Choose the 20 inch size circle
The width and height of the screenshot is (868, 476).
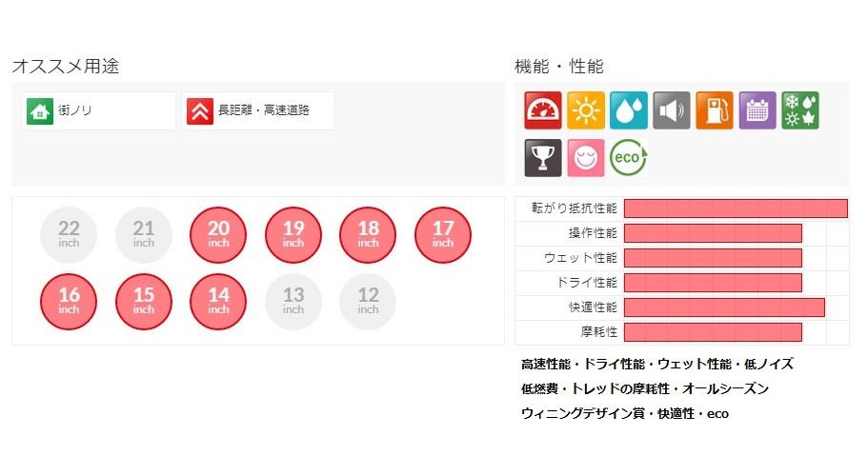[x=218, y=235]
